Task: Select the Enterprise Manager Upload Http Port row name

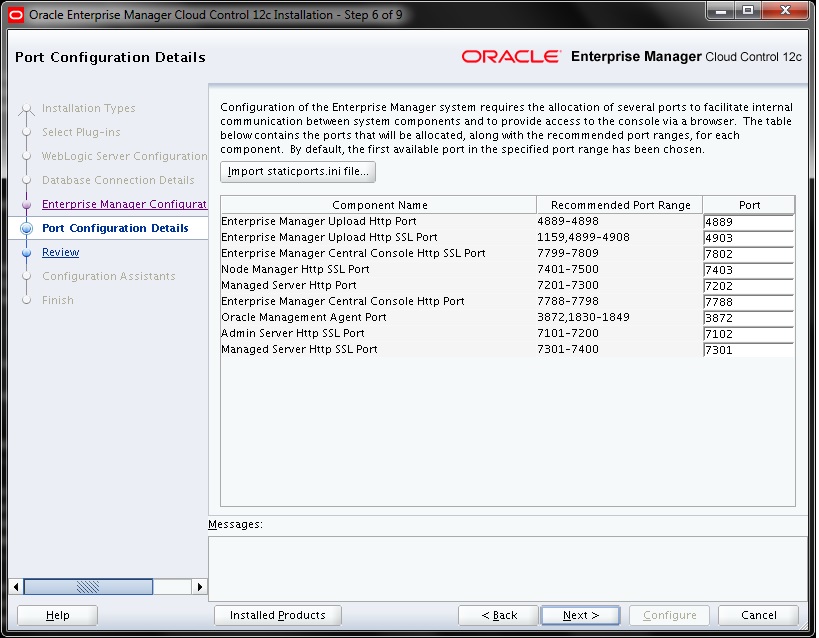Action: (x=319, y=221)
